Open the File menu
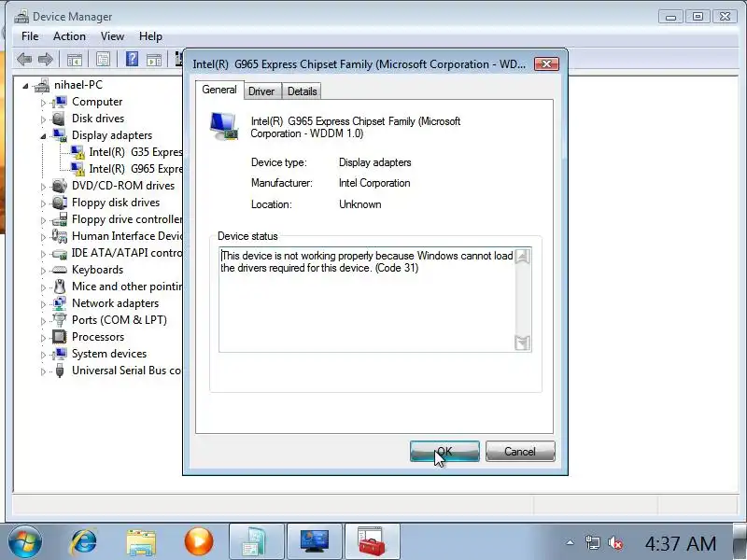This screenshot has width=747, height=560. [x=30, y=36]
